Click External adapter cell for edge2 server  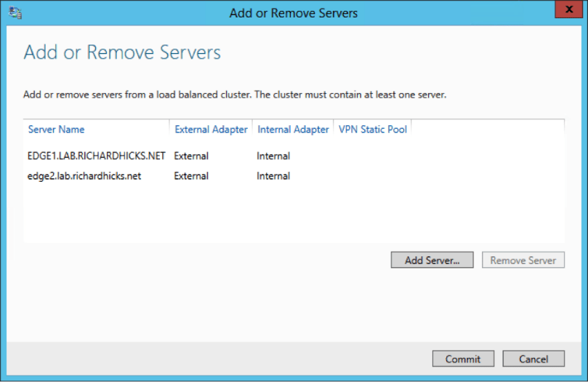[191, 176]
